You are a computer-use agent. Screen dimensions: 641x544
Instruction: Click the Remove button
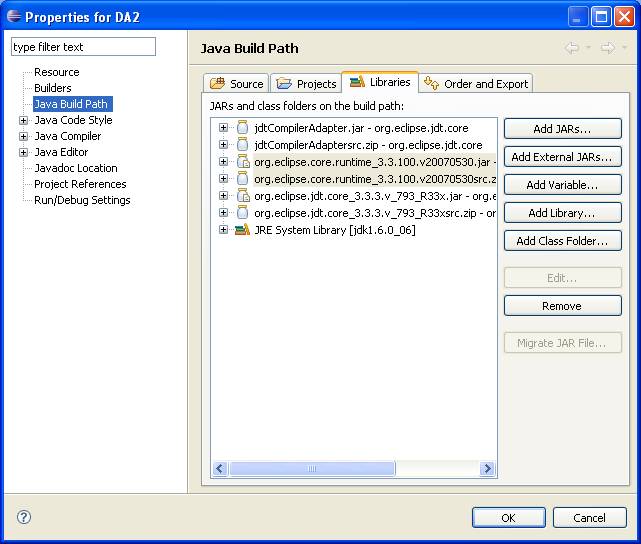[563, 306]
